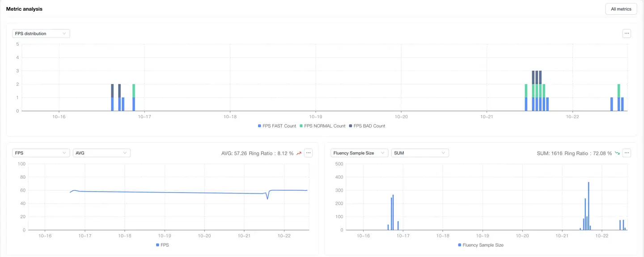
Task: Expand the FPS distribution dropdown
Action: click(41, 34)
